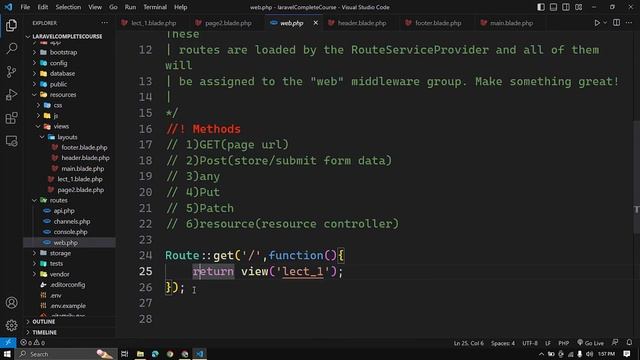
Task: Open the Remote Explorer view
Action: click(x=11, y=141)
